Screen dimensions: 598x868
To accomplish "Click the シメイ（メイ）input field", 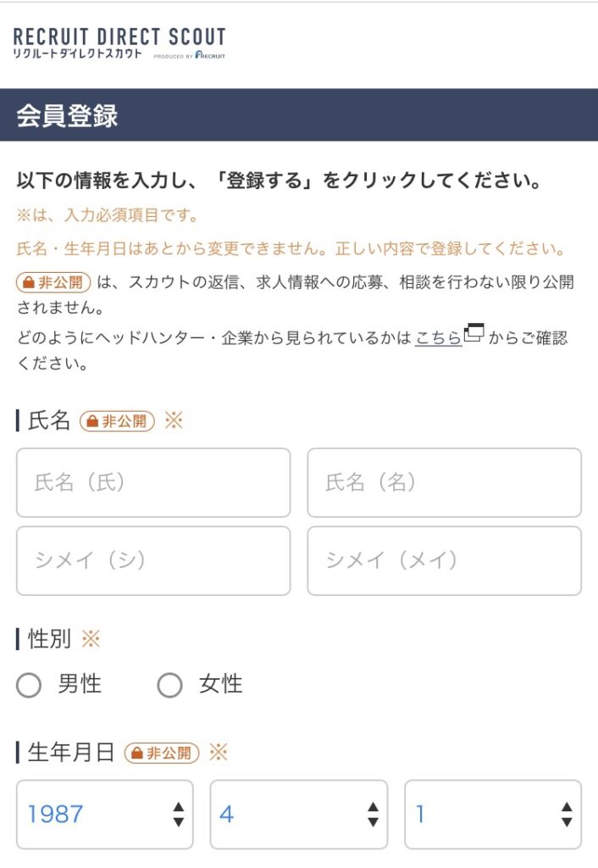I will pyautogui.click(x=445, y=559).
